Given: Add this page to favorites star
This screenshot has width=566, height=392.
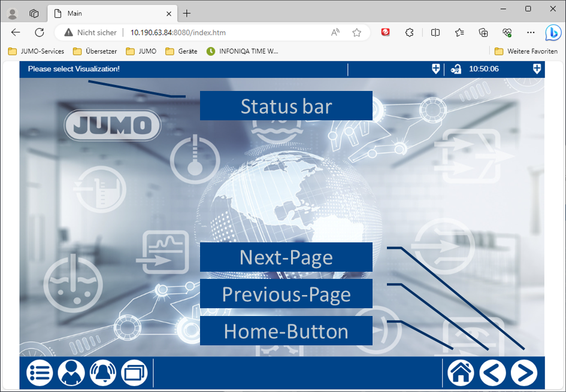Looking at the screenshot, I should pyautogui.click(x=357, y=32).
